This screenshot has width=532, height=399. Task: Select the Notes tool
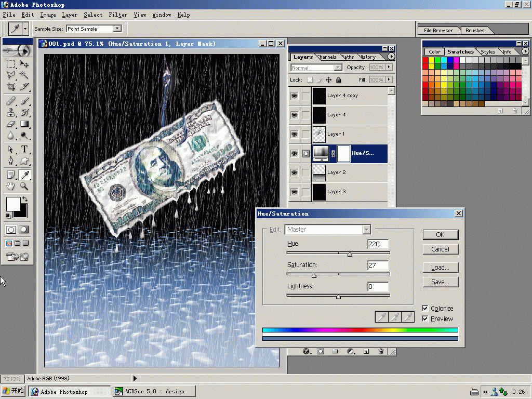11,175
